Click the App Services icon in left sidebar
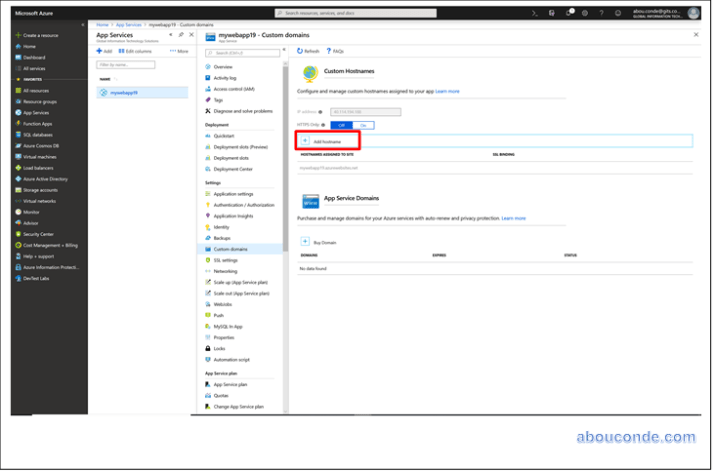The height and width of the screenshot is (471, 714). pyautogui.click(x=16, y=112)
